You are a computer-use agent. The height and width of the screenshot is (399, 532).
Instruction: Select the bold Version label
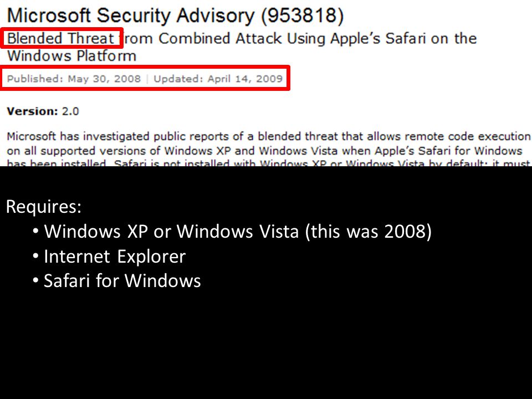tap(33, 111)
